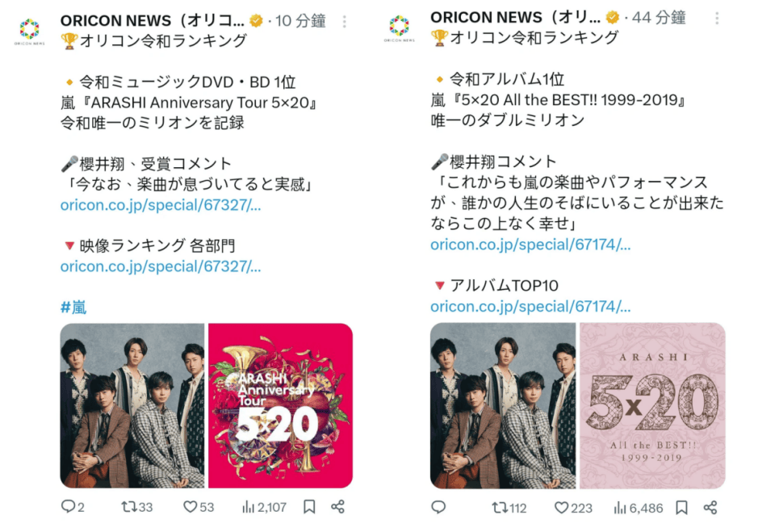Image resolution: width=758 pixels, height=532 pixels.
Task: Open more options on the 10分鐘 tweet
Action: tap(344, 21)
